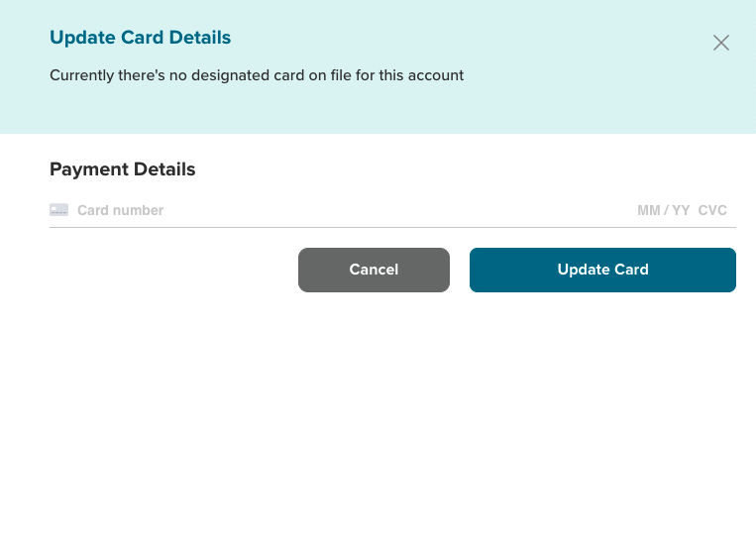Click the Update Card Details heading
Screen dimensions: 756x551
coord(140,38)
